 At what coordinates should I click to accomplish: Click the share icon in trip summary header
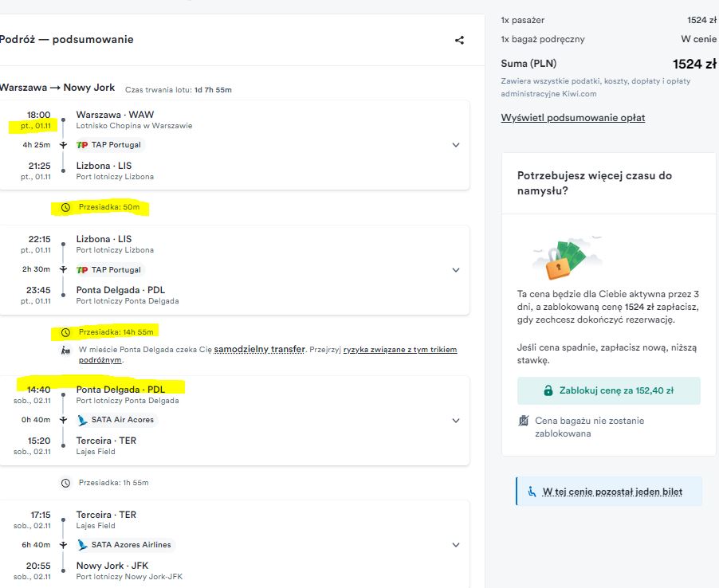point(459,41)
